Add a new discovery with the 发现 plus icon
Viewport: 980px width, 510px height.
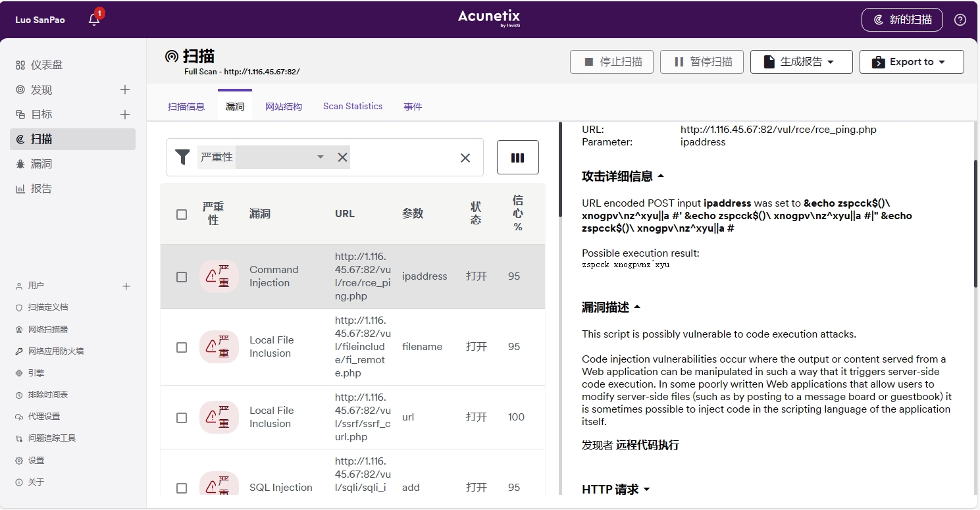[125, 89]
